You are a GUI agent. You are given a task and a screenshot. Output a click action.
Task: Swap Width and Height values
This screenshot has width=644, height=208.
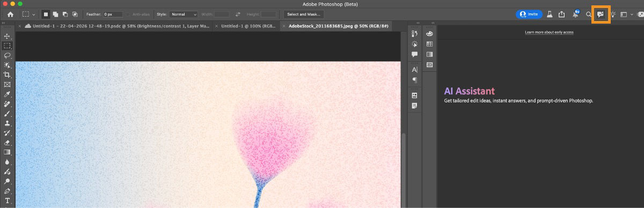[238, 14]
